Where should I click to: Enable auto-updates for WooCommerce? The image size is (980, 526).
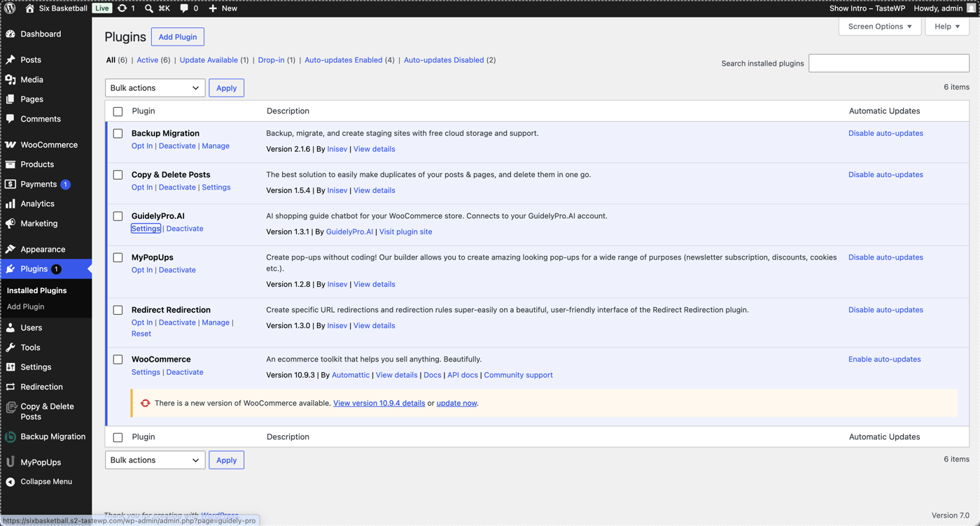click(884, 360)
